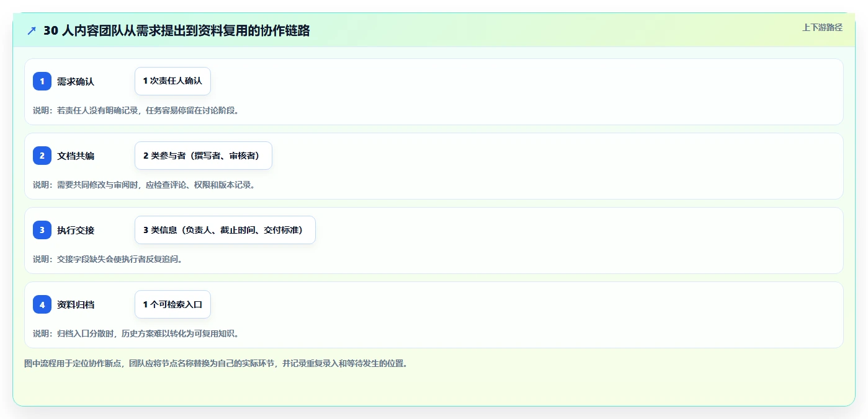The height and width of the screenshot is (419, 868).
Task: Select the '文档共编' step label
Action: pyautogui.click(x=76, y=156)
